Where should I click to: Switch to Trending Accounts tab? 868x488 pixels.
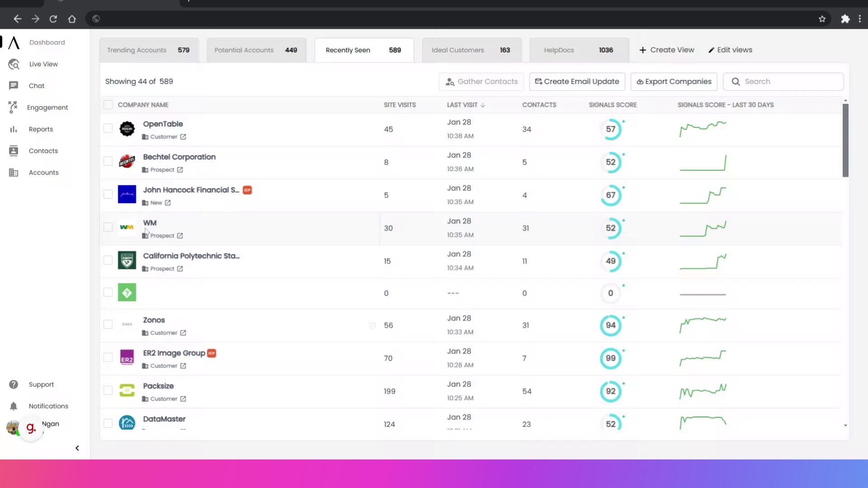coord(148,50)
